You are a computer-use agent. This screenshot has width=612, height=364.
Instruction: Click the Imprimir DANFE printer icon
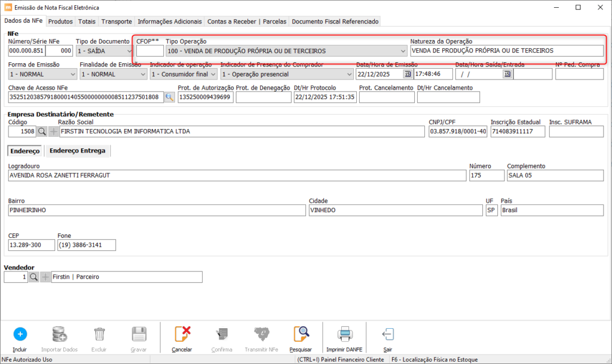tap(344, 334)
